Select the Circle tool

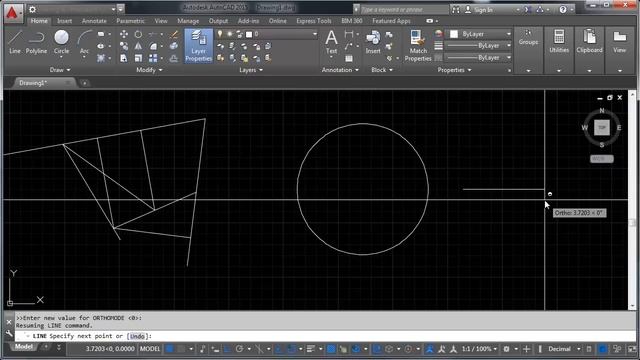click(x=61, y=42)
